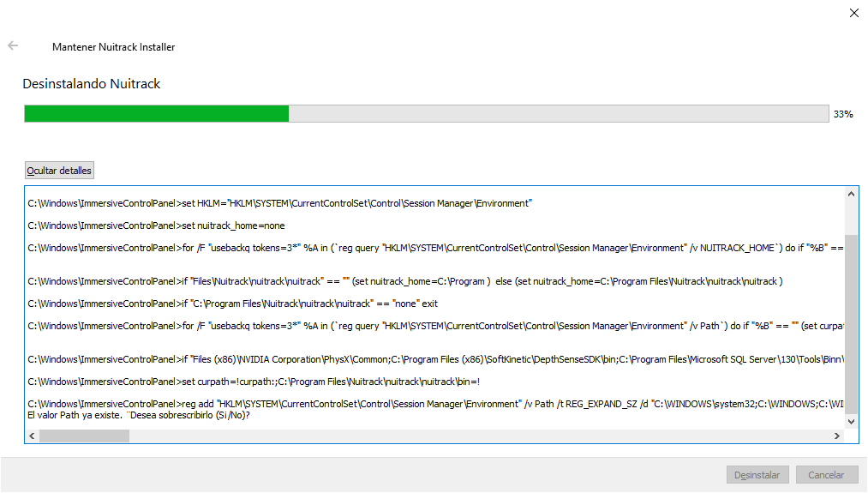This screenshot has width=868, height=493.
Task: Click the log's scroll left arrow
Action: coord(32,436)
